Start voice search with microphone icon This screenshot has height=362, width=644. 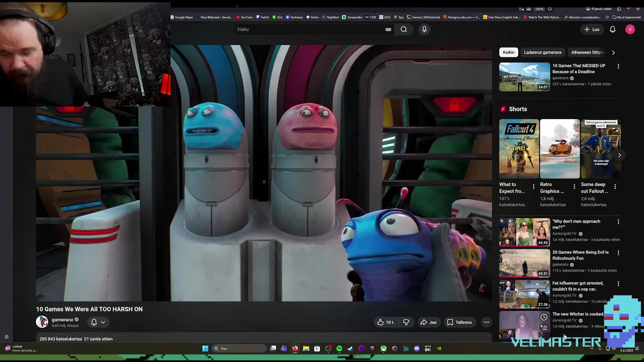(x=424, y=29)
